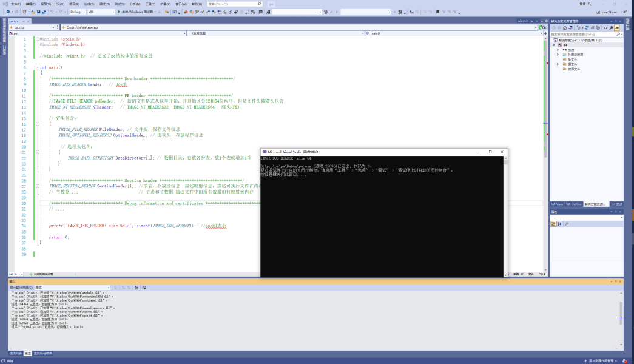The image size is (634, 364).
Task: Click the Properties wrench icon in Solution Explorer
Action: [610, 28]
